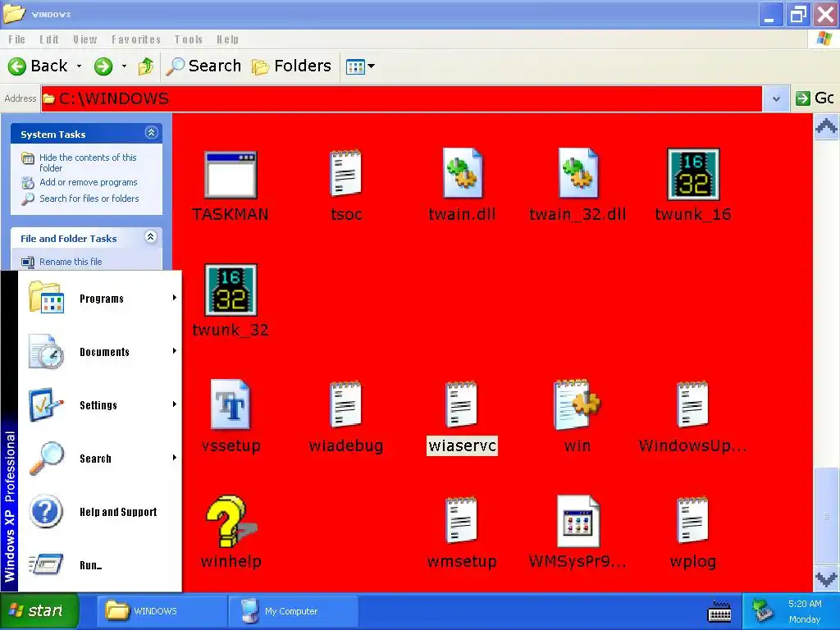
Task: Click the Start button
Action: click(x=39, y=610)
